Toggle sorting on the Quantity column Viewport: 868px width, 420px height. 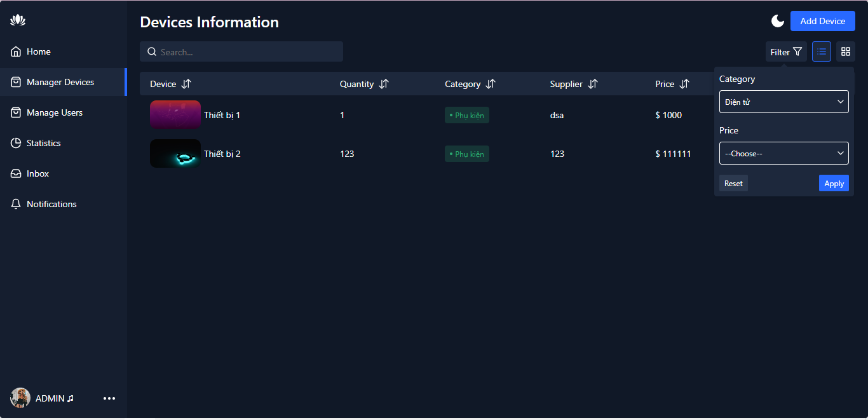(x=384, y=84)
